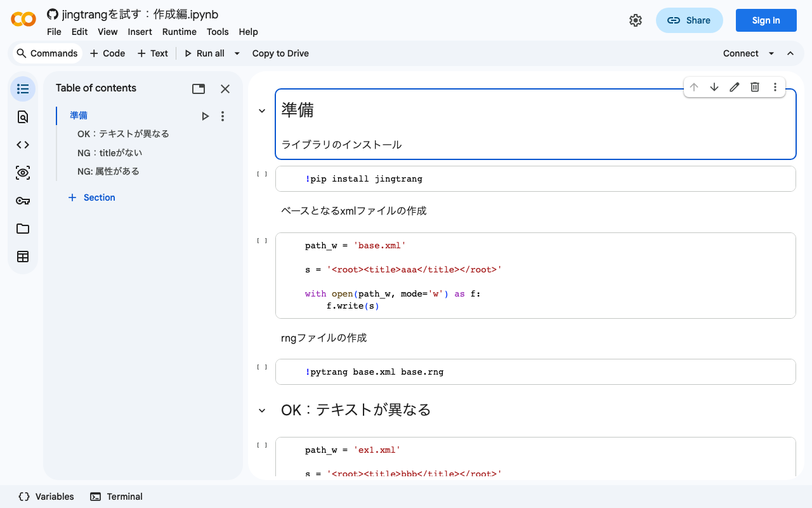Image resolution: width=812 pixels, height=508 pixels.
Task: Open the Connect dropdown arrow
Action: 771,53
